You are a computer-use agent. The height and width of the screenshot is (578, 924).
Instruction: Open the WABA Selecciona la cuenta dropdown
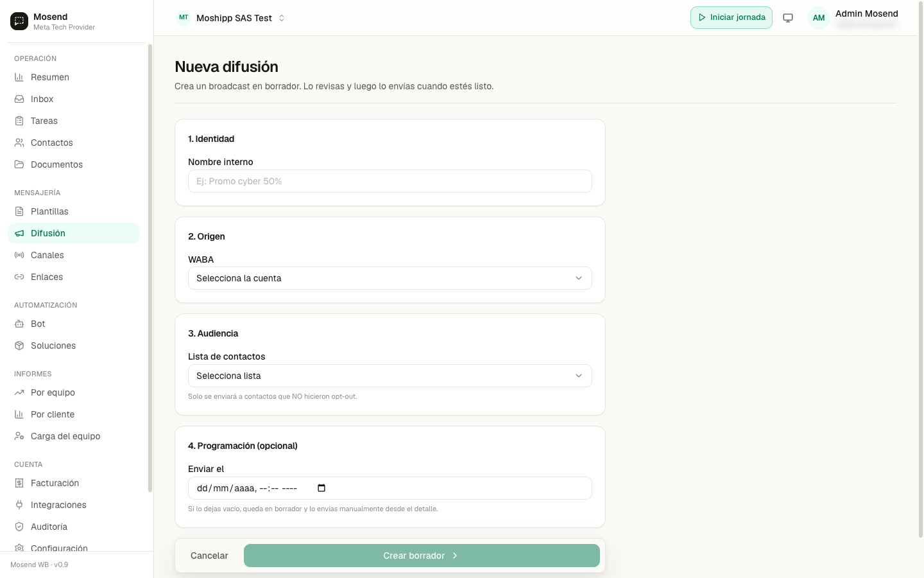pyautogui.click(x=389, y=278)
